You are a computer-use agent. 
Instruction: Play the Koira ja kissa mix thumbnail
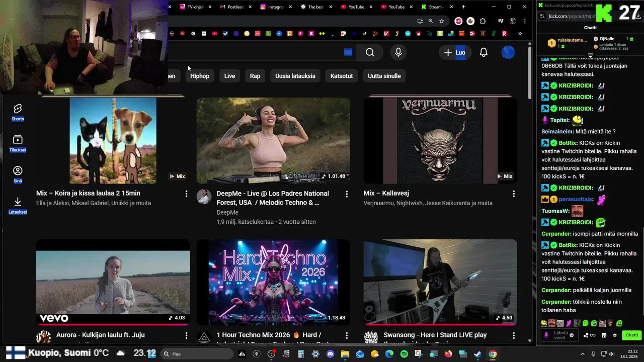pyautogui.click(x=113, y=140)
